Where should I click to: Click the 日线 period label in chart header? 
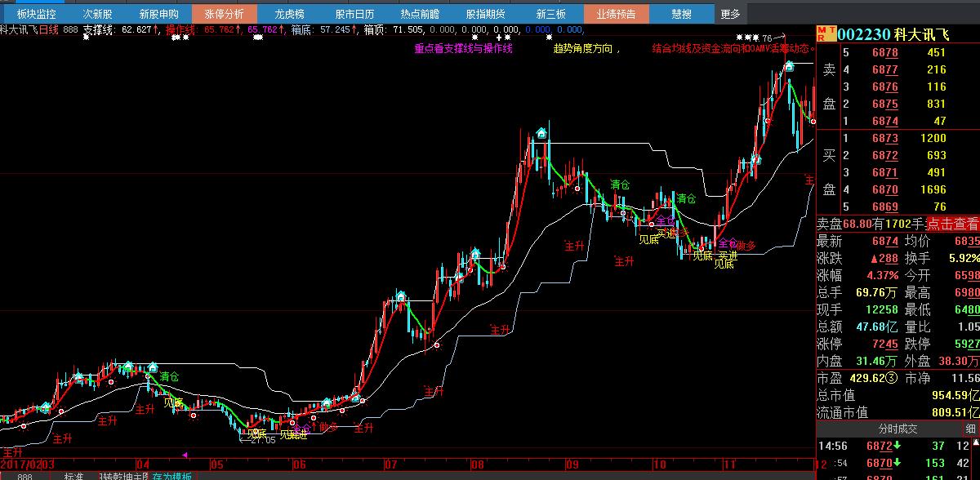click(x=48, y=29)
